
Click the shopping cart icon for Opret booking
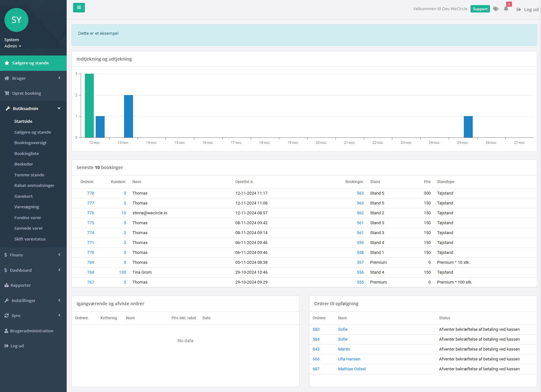pos(7,93)
